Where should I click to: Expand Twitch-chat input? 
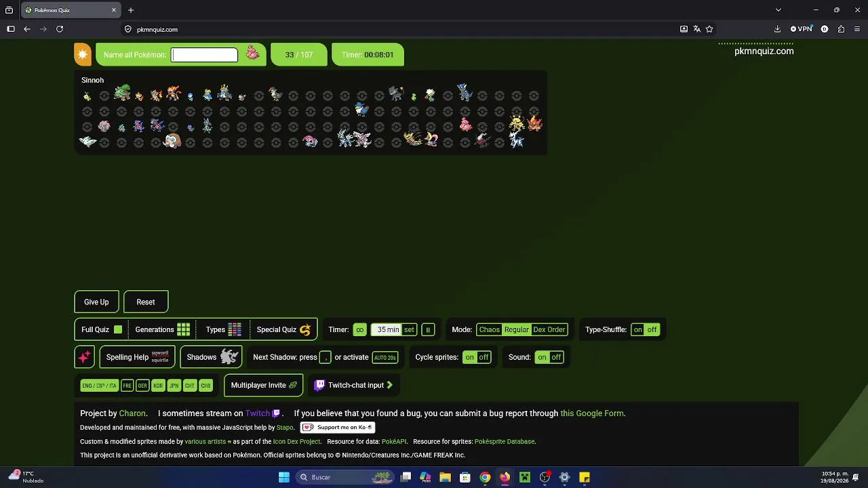tap(353, 385)
